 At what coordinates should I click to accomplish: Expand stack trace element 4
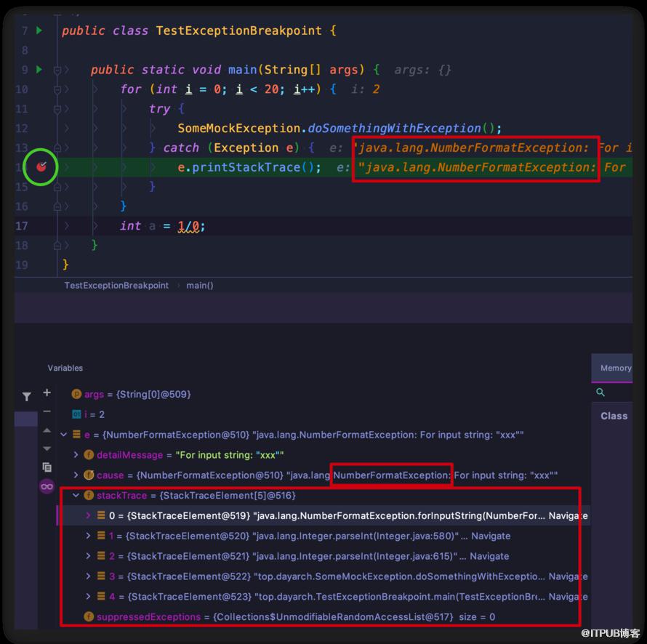tap(88, 596)
